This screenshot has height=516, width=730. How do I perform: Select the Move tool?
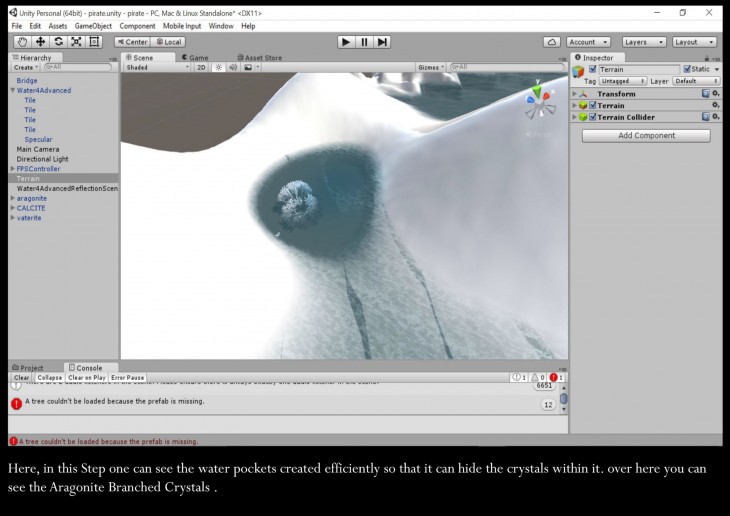point(40,42)
